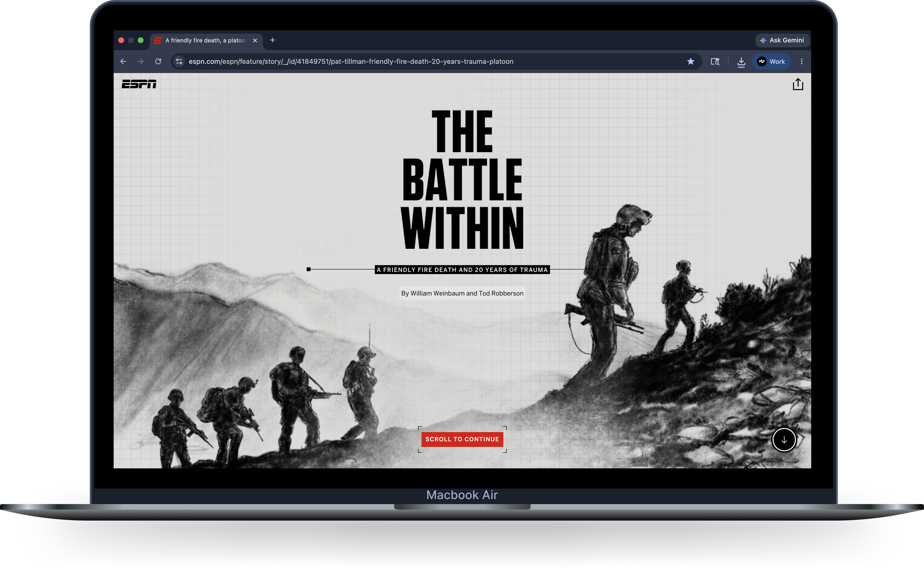
Task: Open Google Lens search icon in toolbar
Action: (x=715, y=62)
